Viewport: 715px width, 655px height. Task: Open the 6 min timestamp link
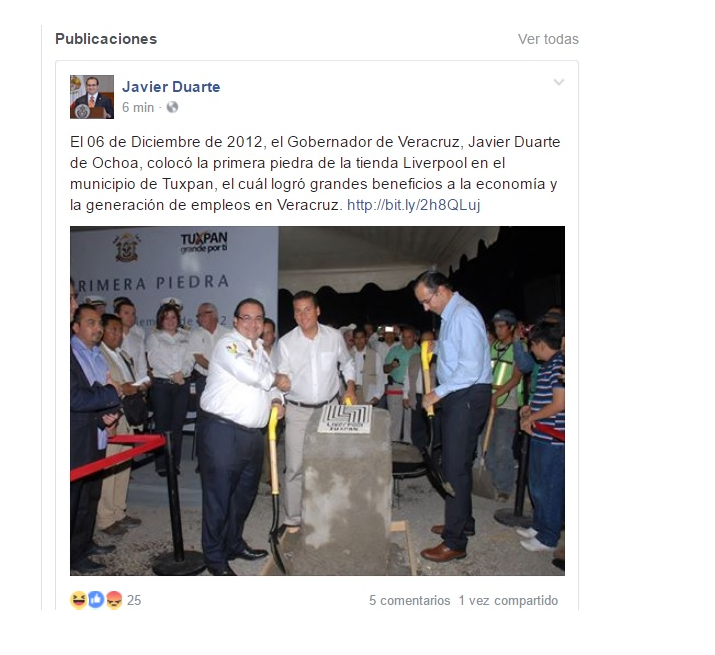(138, 108)
